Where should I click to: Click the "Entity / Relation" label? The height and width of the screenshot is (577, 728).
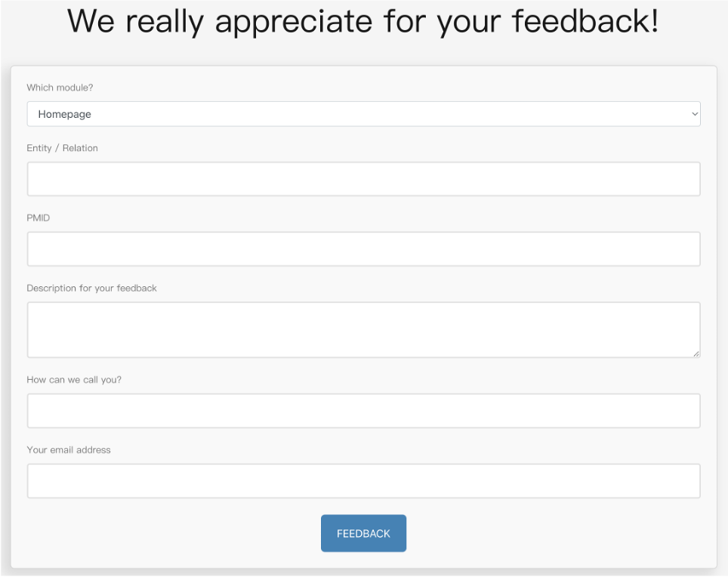click(x=62, y=148)
